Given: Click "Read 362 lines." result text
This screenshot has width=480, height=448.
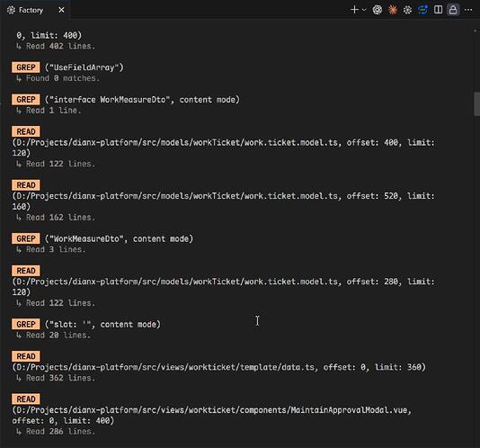Looking at the screenshot, I should [60, 378].
